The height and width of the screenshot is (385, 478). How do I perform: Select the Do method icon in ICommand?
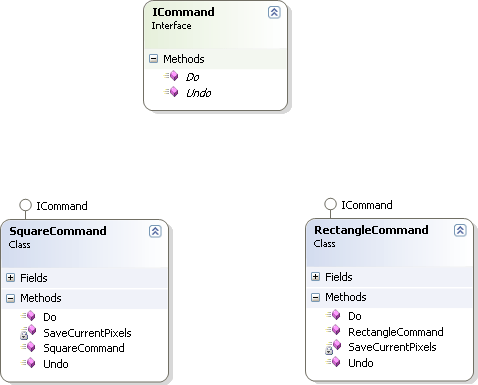pos(171,76)
